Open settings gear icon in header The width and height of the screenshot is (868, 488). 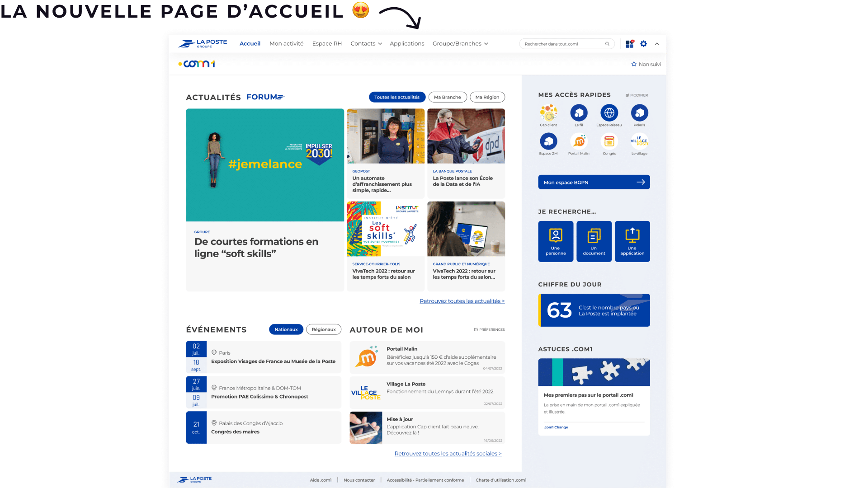644,44
